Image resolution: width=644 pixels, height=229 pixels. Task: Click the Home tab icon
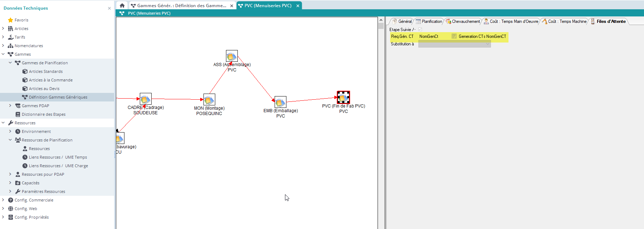[122, 5]
